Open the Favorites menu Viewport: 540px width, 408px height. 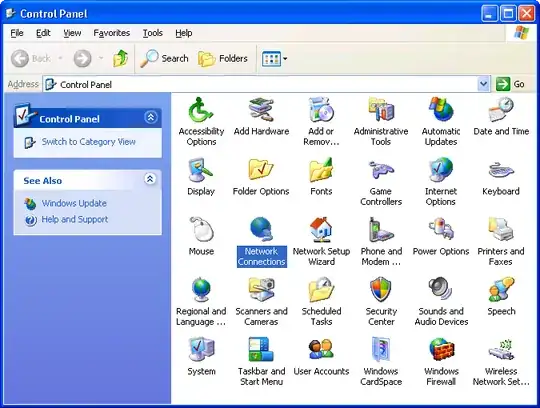[x=112, y=33]
